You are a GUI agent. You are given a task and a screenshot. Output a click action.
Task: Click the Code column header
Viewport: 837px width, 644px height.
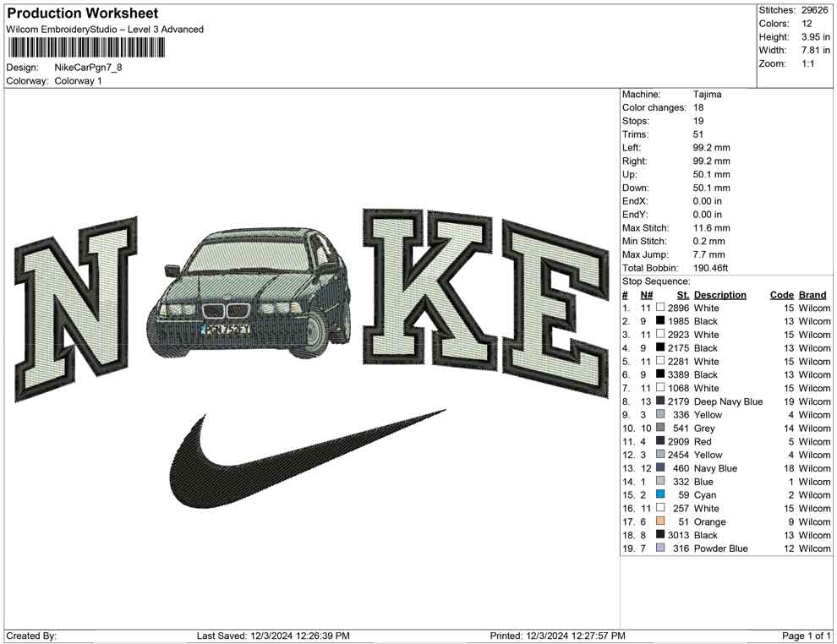(781, 295)
